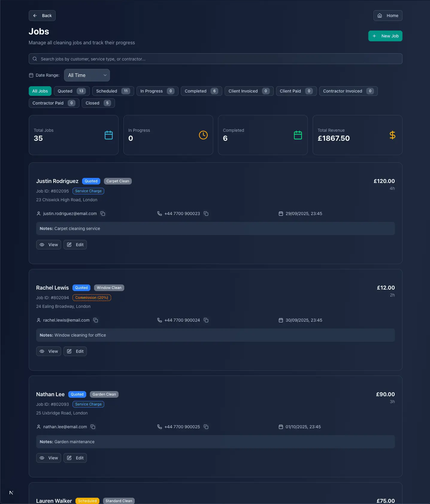Click Justin Rodriguez's date calendar icon

coord(281,214)
